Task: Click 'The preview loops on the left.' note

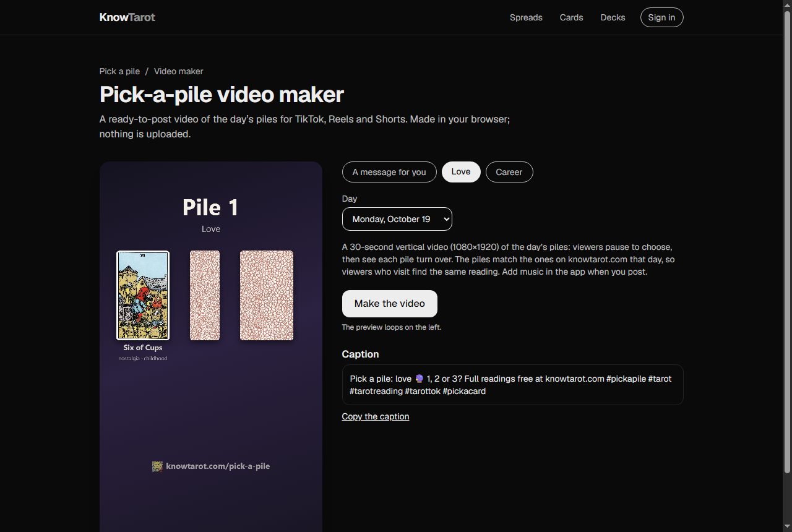Action: [x=392, y=327]
